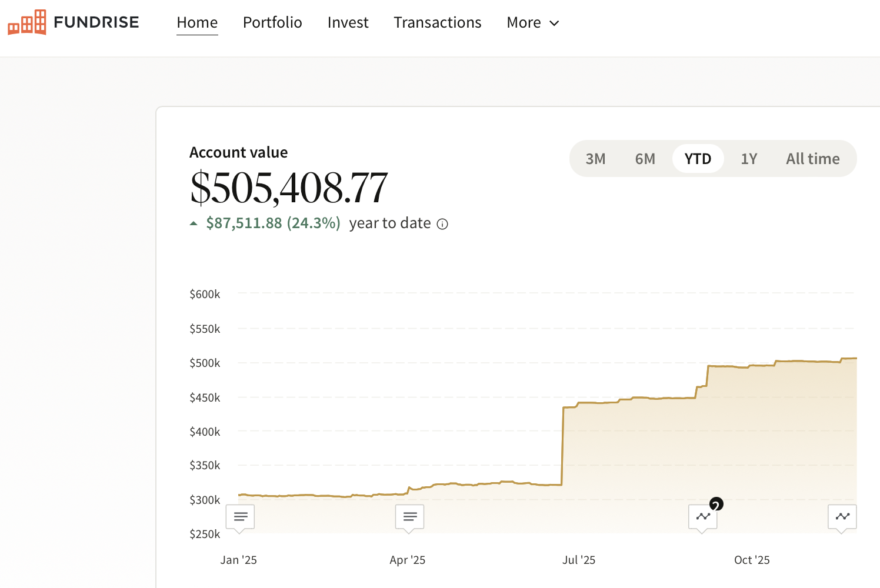This screenshot has height=588, width=880.
Task: Click the currently selected YTD tab
Action: point(698,158)
